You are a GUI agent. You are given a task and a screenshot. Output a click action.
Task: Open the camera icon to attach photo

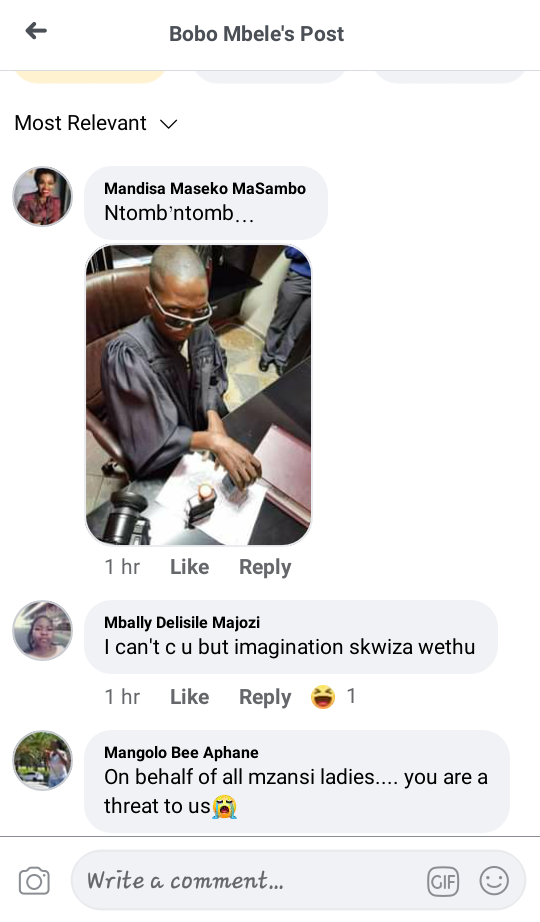pyautogui.click(x=34, y=881)
